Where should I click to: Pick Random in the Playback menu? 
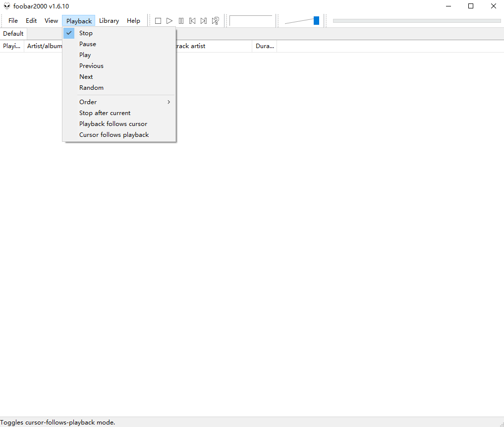click(119, 88)
